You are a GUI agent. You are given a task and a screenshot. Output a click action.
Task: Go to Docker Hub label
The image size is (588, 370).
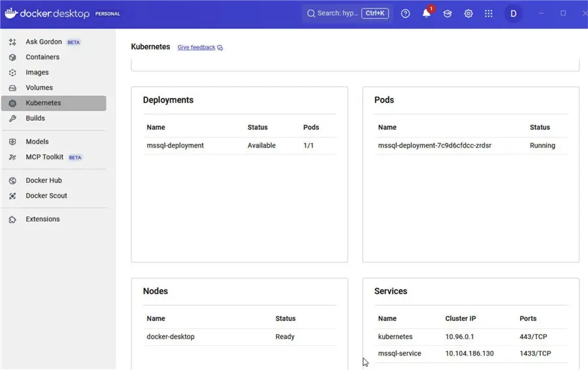(44, 180)
